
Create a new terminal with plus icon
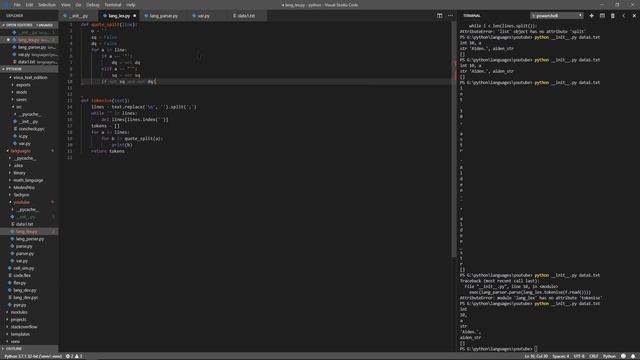[591, 16]
